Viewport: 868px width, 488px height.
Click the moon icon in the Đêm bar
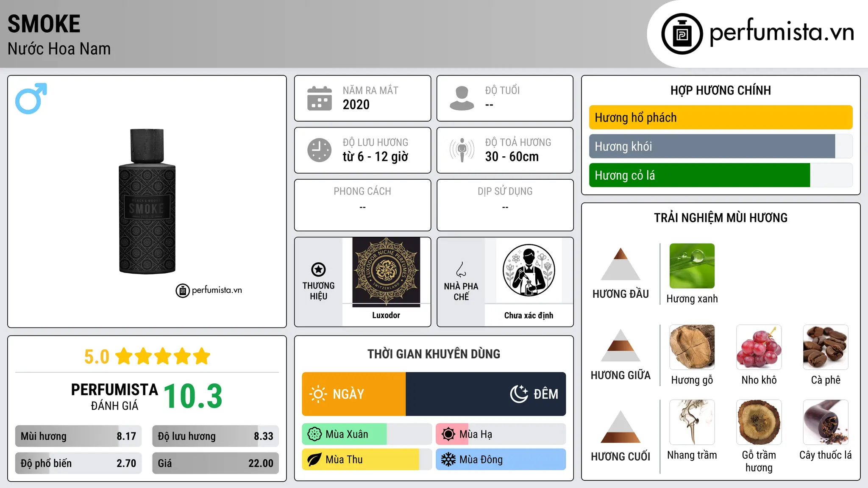(x=519, y=394)
